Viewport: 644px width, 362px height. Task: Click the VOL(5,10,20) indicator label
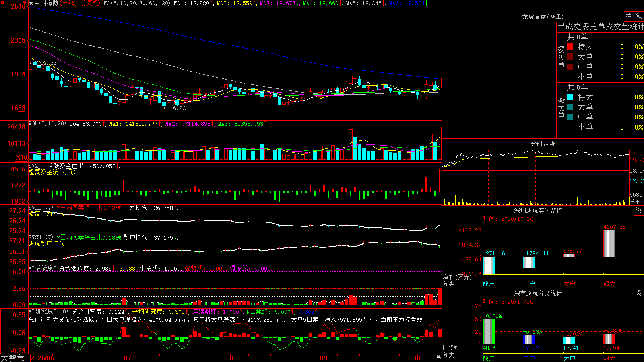pos(47,124)
